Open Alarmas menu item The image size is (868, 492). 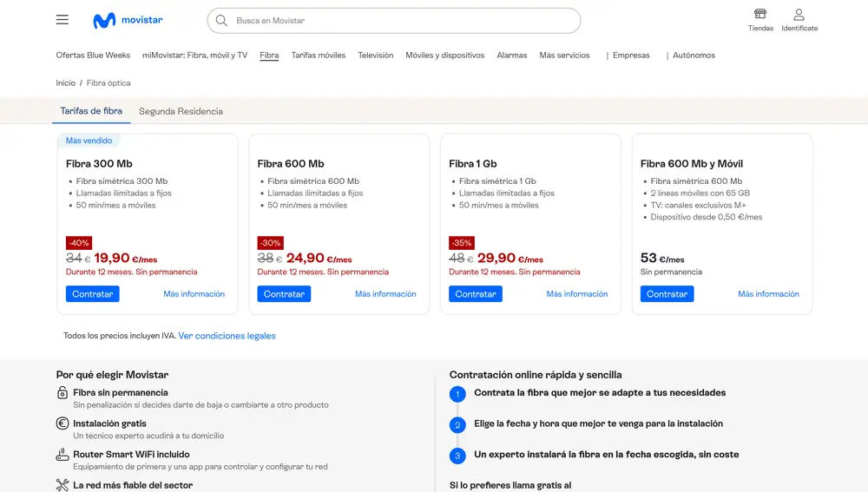click(512, 56)
